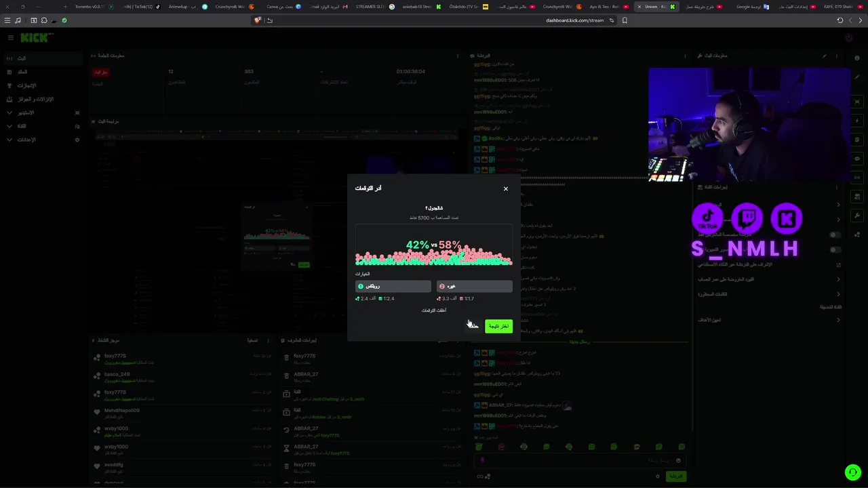Open تصفية filter in activity feed

pyautogui.click(x=252, y=340)
